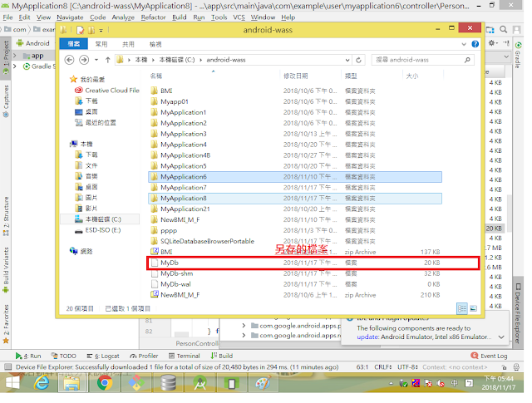Open the 檢視 ribbon tab
This screenshot has height=403, width=532.
pyautogui.click(x=155, y=44)
